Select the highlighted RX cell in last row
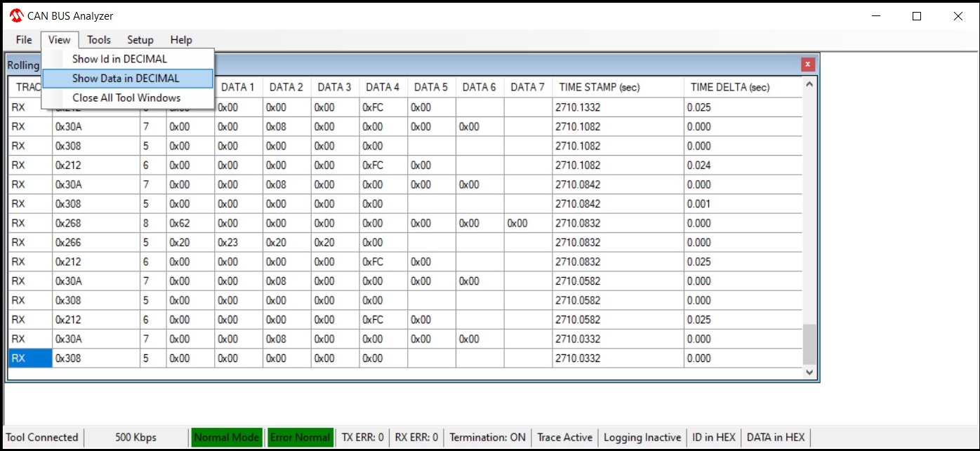Screen dimensions: 980x451 pos(29,358)
